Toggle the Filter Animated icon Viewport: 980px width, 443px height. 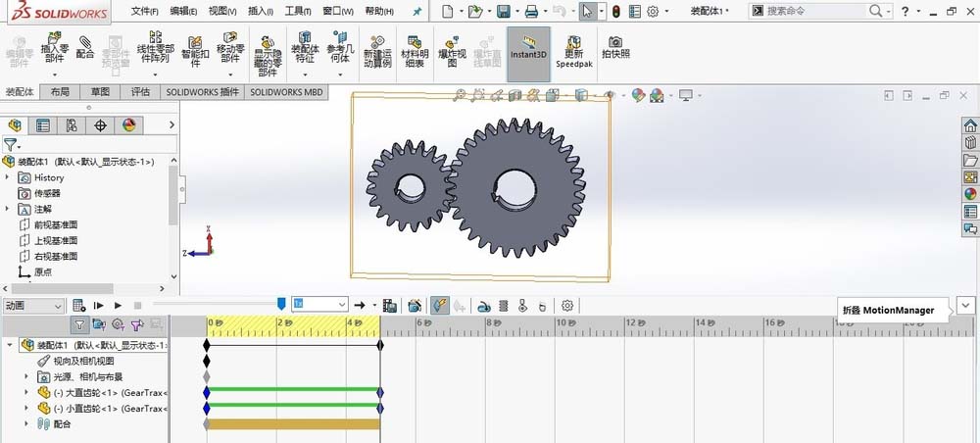99,324
